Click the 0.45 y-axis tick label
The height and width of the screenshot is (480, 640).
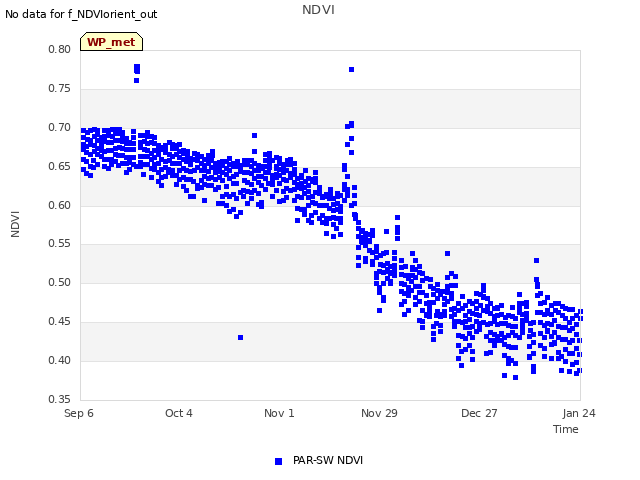[60, 322]
